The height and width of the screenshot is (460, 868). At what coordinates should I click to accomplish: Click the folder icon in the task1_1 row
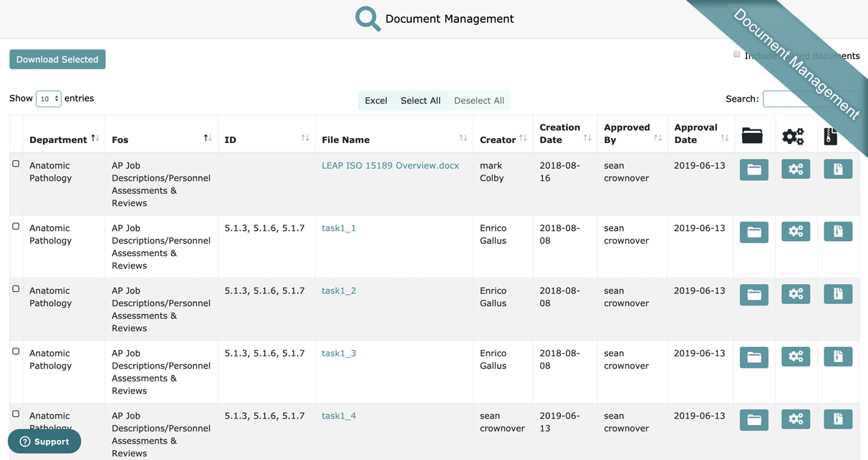753,232
